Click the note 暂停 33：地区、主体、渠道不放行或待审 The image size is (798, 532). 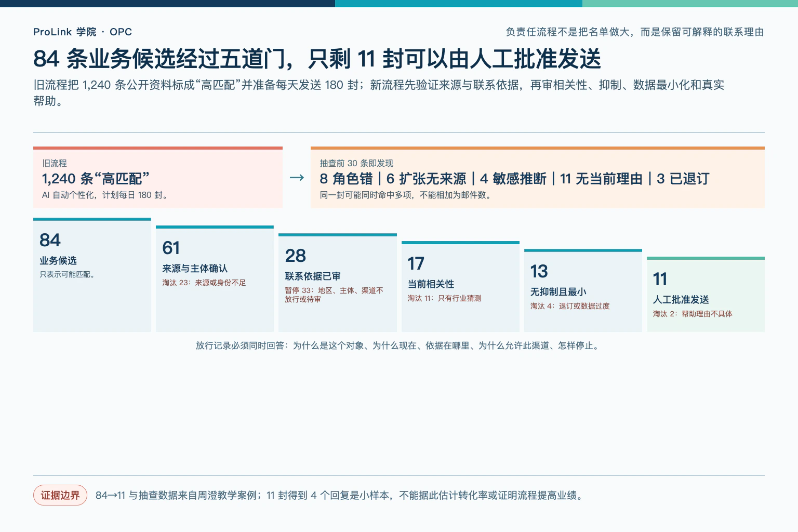coord(334,295)
